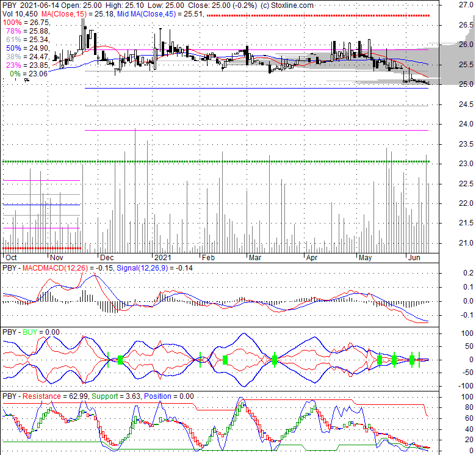
Task: Click the 0% = 23.06 Fibonacci label
Action: [29, 73]
